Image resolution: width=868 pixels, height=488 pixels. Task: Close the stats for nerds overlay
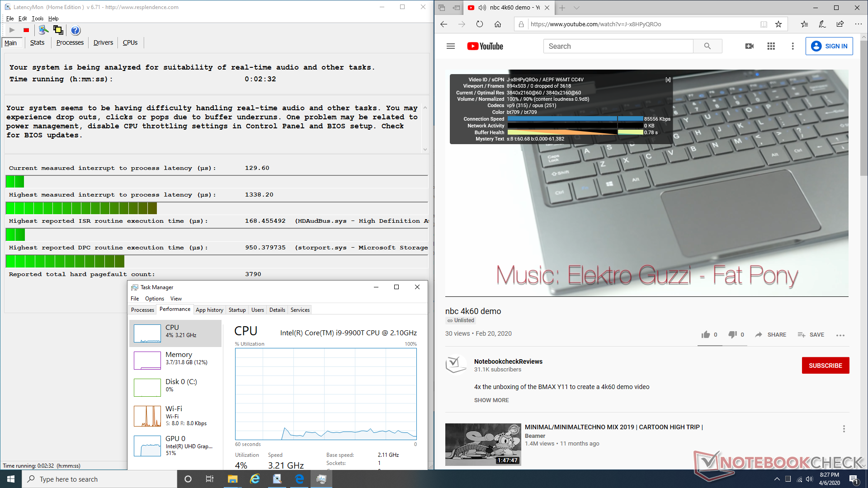click(668, 80)
